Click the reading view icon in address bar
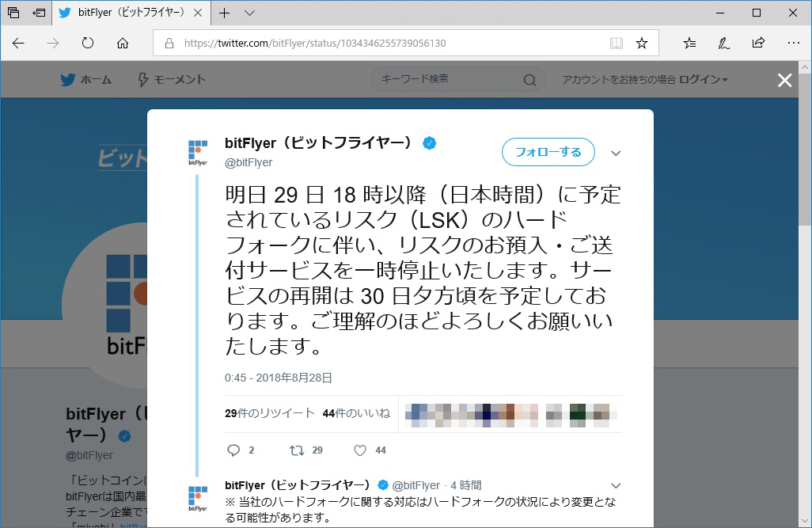The height and width of the screenshot is (528, 812). [x=617, y=44]
